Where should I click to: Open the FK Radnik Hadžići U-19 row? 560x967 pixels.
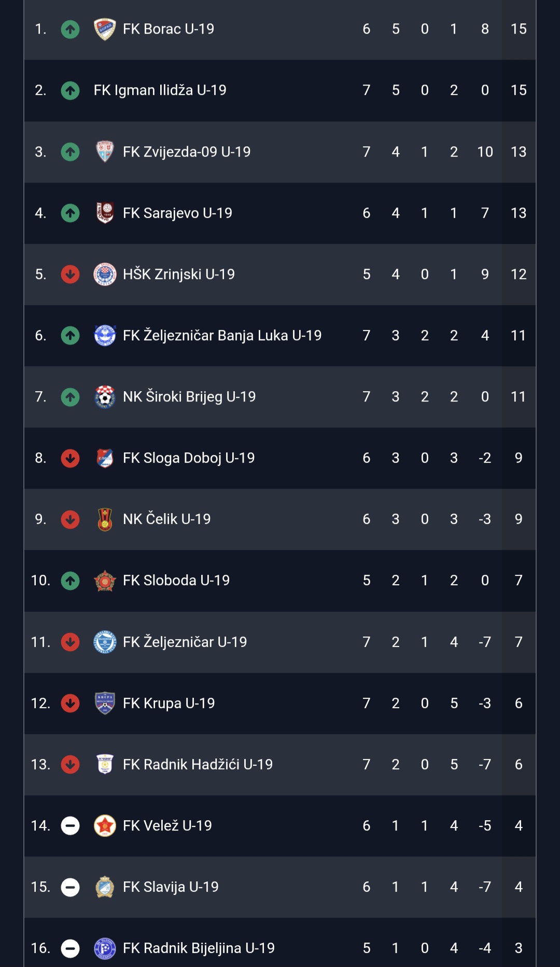tap(280, 764)
